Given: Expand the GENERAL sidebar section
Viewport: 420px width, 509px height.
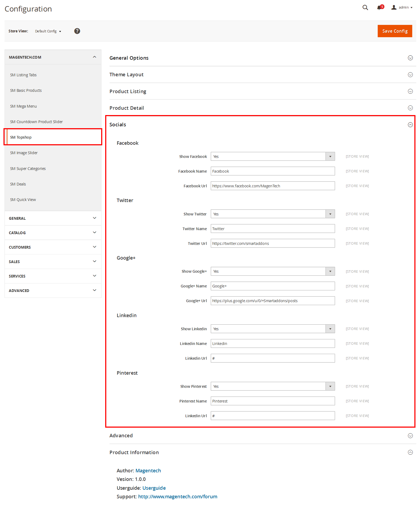Looking at the screenshot, I should click(53, 218).
